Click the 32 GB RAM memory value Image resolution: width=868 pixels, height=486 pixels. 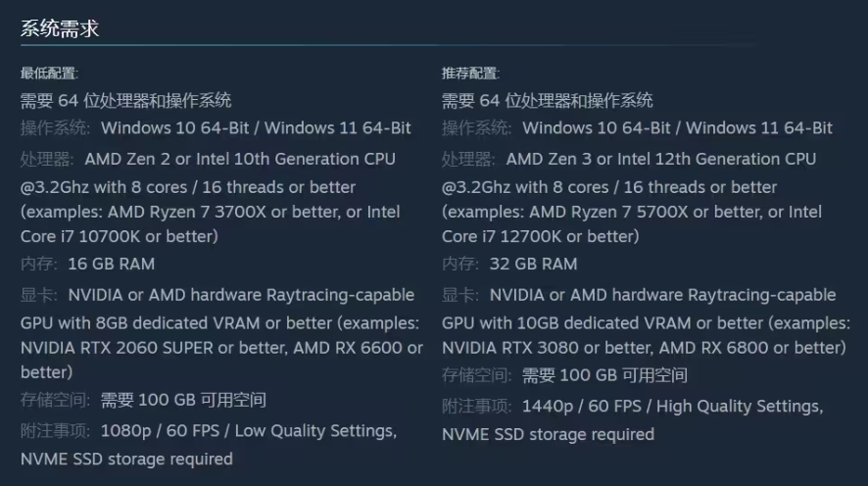tap(532, 264)
